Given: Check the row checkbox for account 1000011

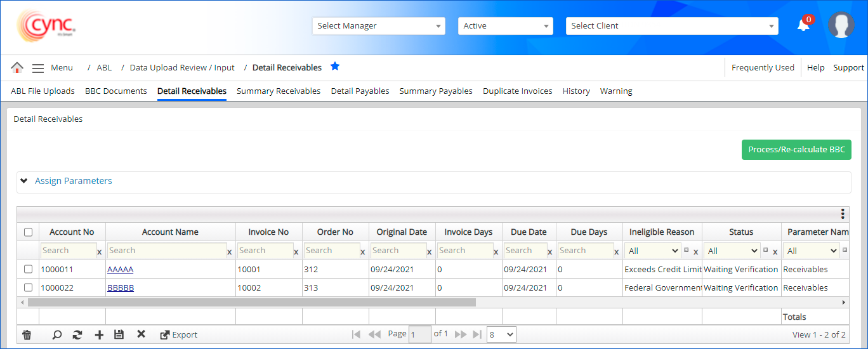Looking at the screenshot, I should point(28,269).
